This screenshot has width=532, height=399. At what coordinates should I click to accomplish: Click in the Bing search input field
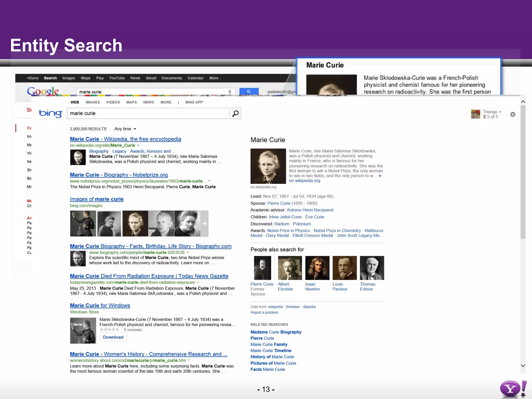[x=148, y=114]
